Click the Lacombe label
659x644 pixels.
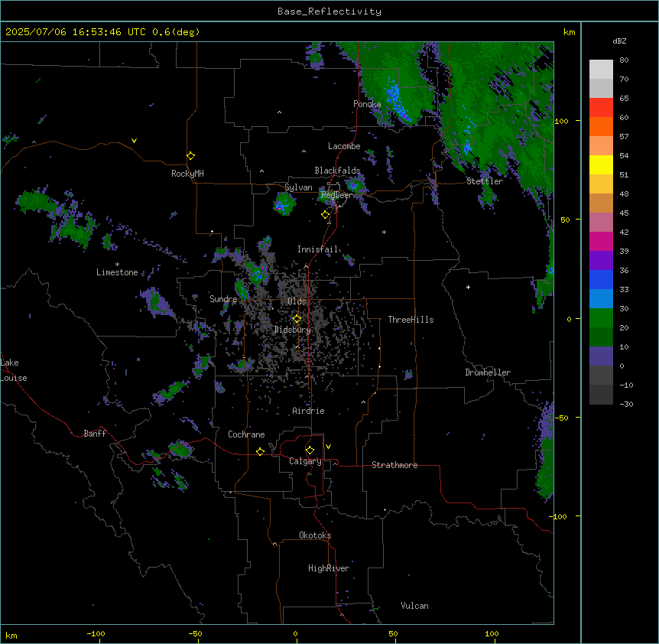pyautogui.click(x=344, y=146)
